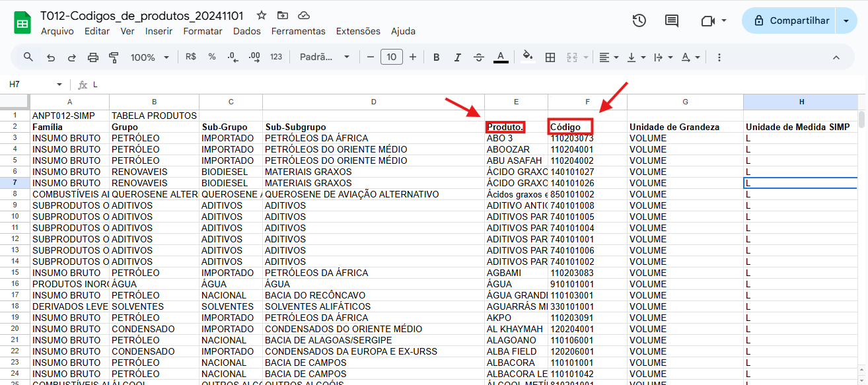Click the search menus magnifier icon
Screen dimensions: 868x385
tap(28, 57)
